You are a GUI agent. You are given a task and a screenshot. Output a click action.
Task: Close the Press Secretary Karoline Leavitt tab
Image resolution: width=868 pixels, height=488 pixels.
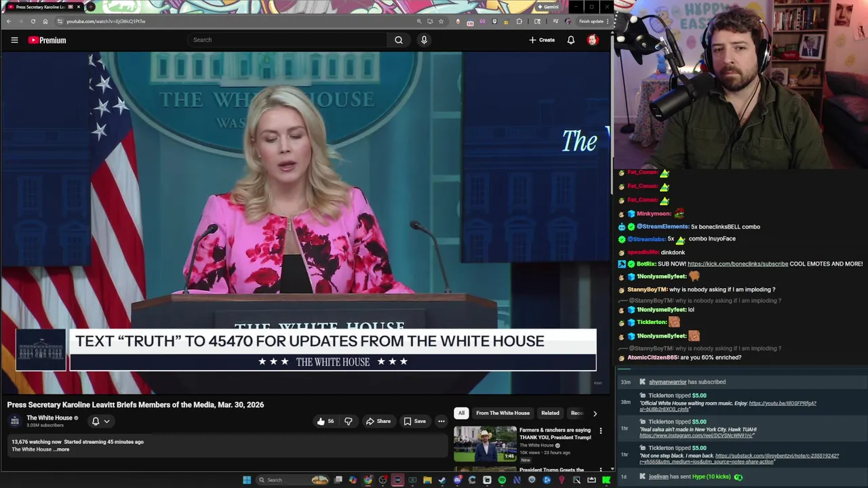coord(79,7)
